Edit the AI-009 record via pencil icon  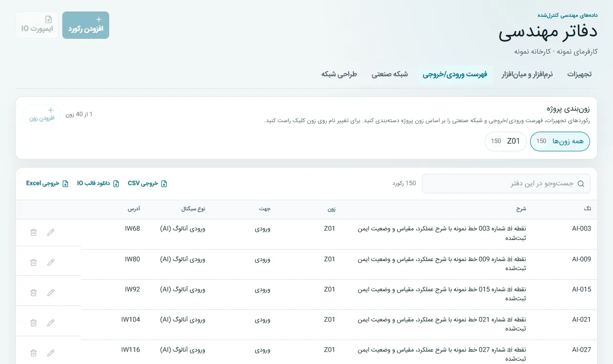click(x=51, y=262)
